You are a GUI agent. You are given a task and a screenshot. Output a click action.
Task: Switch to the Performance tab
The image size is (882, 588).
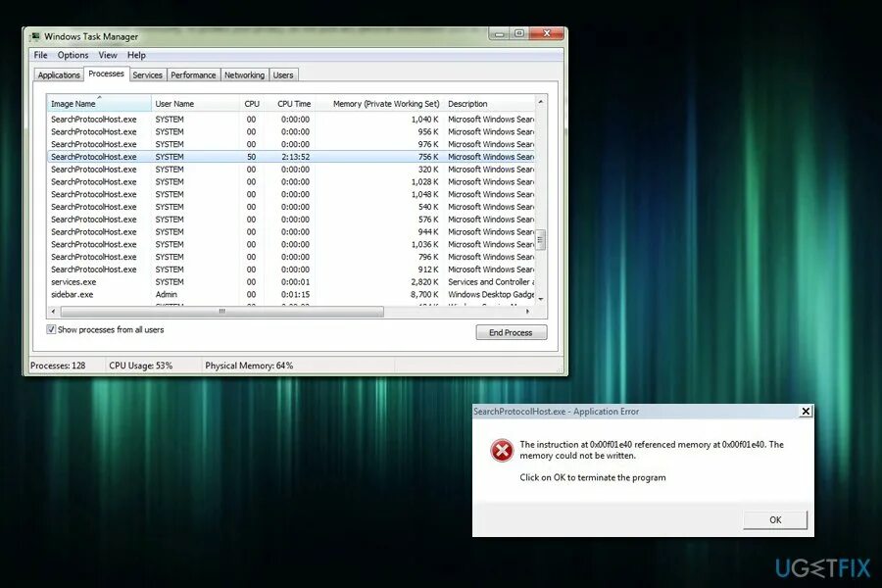(x=193, y=74)
